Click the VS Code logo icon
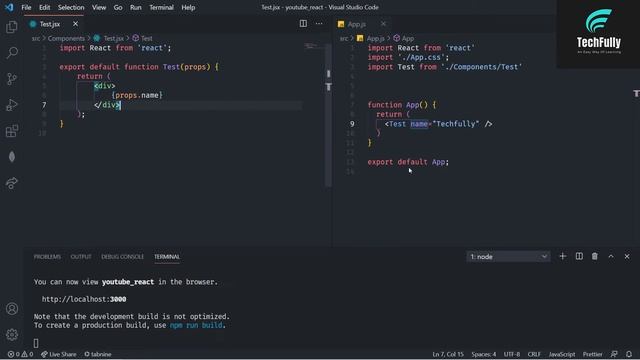Image resolution: width=640 pixels, height=360 pixels. tap(9, 7)
